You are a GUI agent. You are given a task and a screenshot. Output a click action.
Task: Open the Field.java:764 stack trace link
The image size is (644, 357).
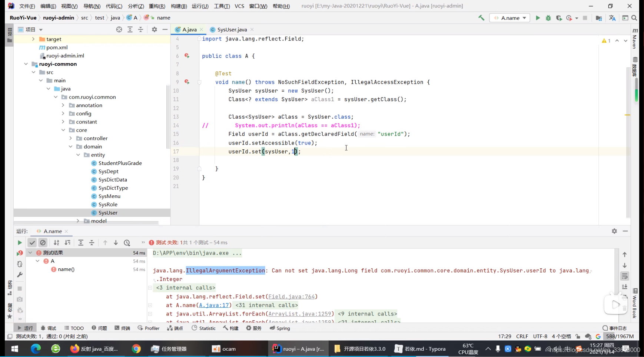(x=292, y=297)
